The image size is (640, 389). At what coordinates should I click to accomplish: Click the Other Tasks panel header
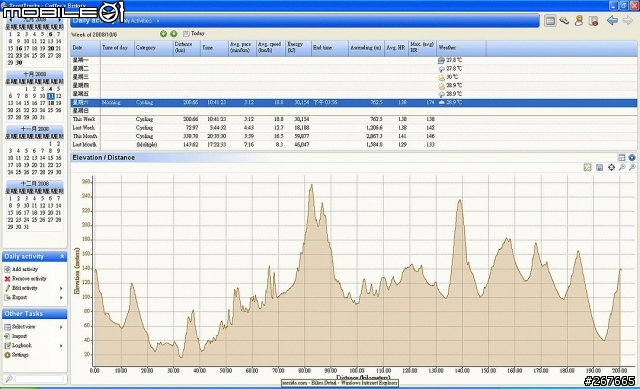pyautogui.click(x=35, y=313)
